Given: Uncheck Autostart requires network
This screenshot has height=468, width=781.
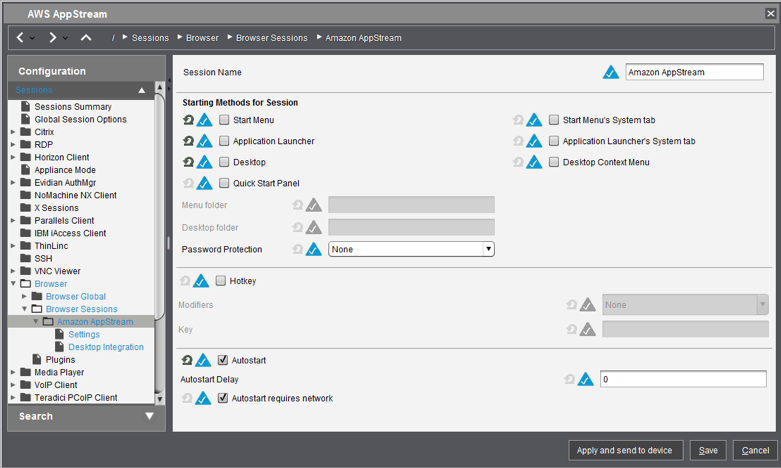Looking at the screenshot, I should tap(223, 398).
